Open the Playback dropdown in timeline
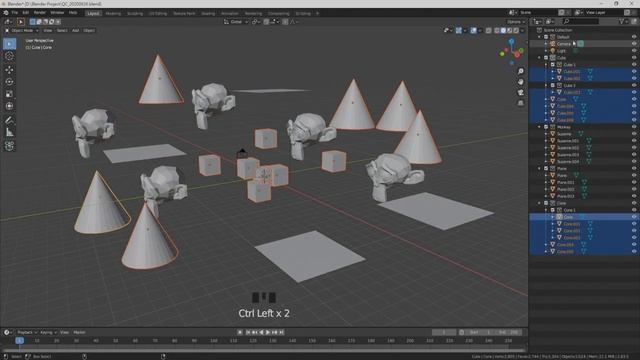Viewport: 640px width, 360px height. pyautogui.click(x=27, y=332)
